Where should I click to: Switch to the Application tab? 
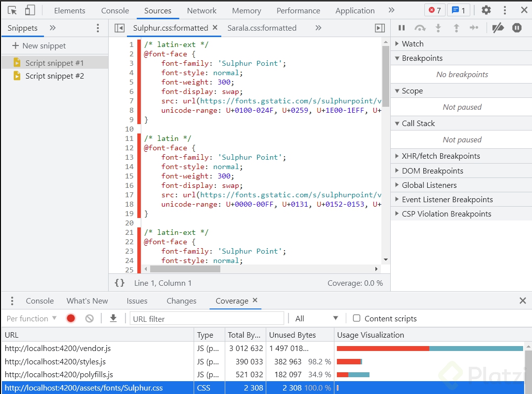click(355, 10)
